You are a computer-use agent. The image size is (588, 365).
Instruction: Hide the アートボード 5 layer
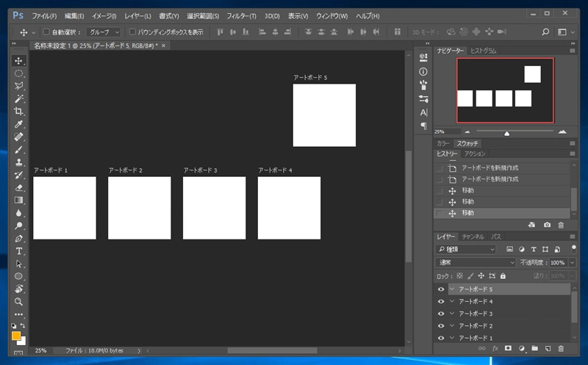pos(441,289)
